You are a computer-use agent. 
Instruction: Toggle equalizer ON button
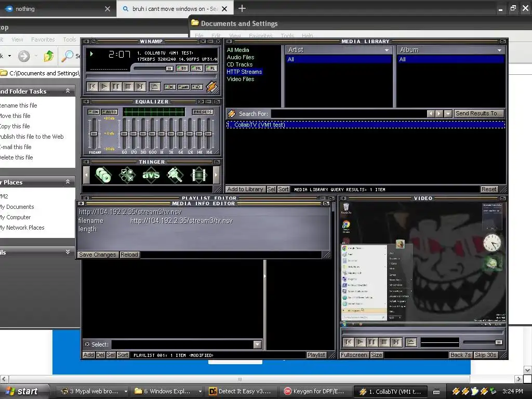94,112
